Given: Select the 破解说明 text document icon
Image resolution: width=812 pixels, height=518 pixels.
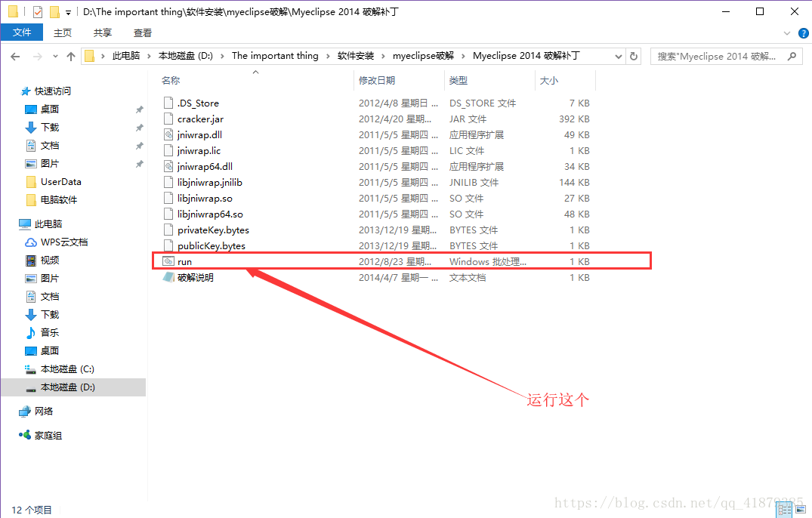Looking at the screenshot, I should pyautogui.click(x=168, y=277).
